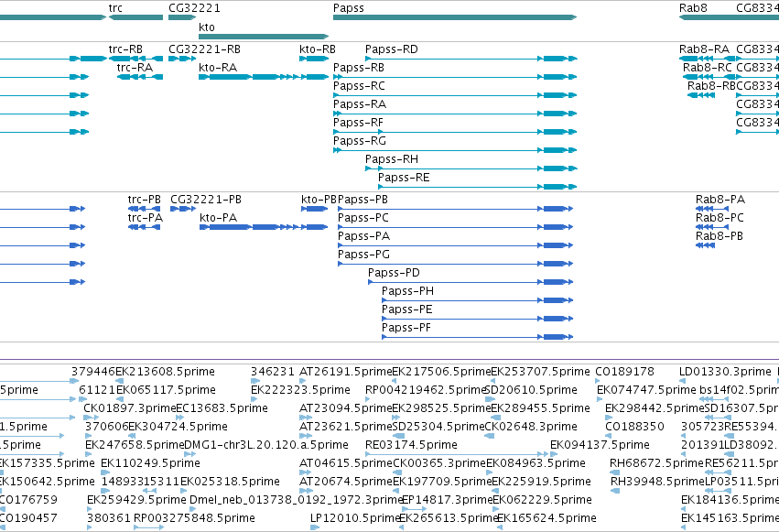Select transcript Papss-RA

(x=455, y=114)
